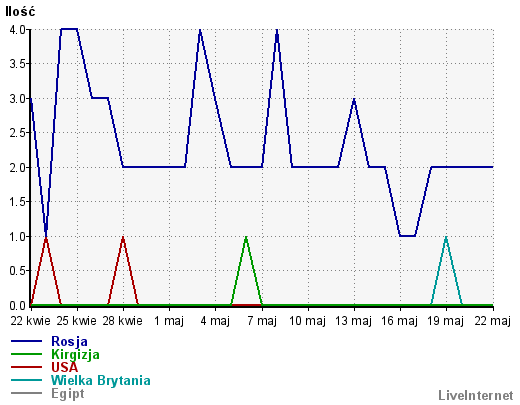Click the teal Wielka Brytania line swatch
Viewport: 520px width, 405px height.
coord(26,380)
